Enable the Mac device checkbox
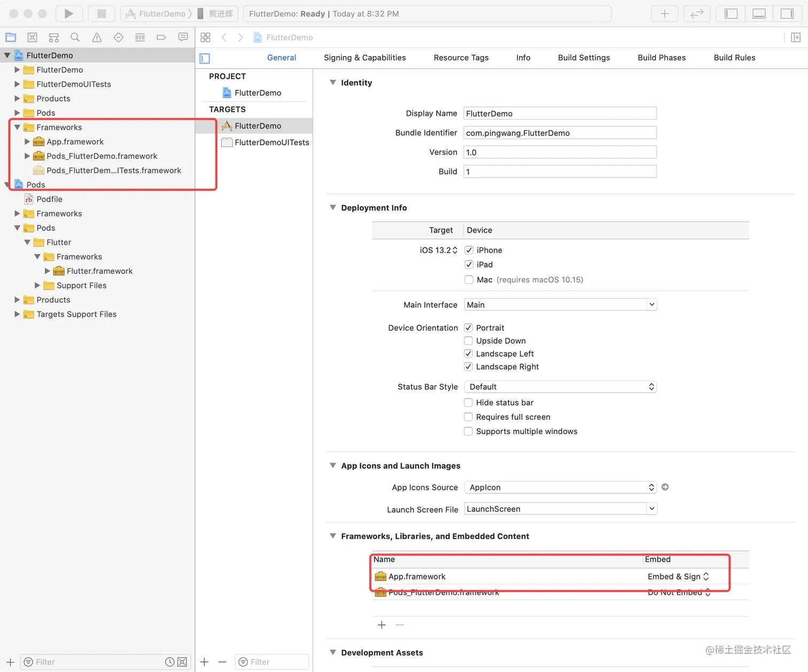 point(469,280)
